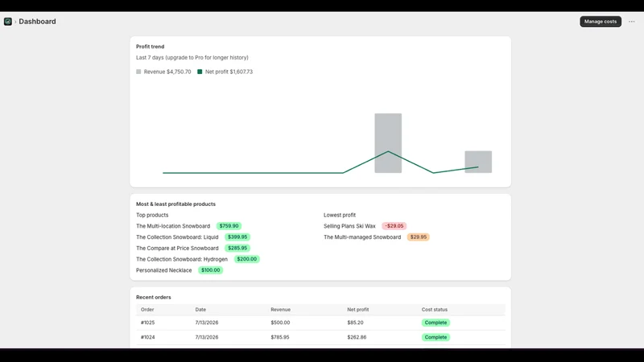Click the $200.00 profit badge
This screenshot has width=644, height=362.
[x=247, y=259]
